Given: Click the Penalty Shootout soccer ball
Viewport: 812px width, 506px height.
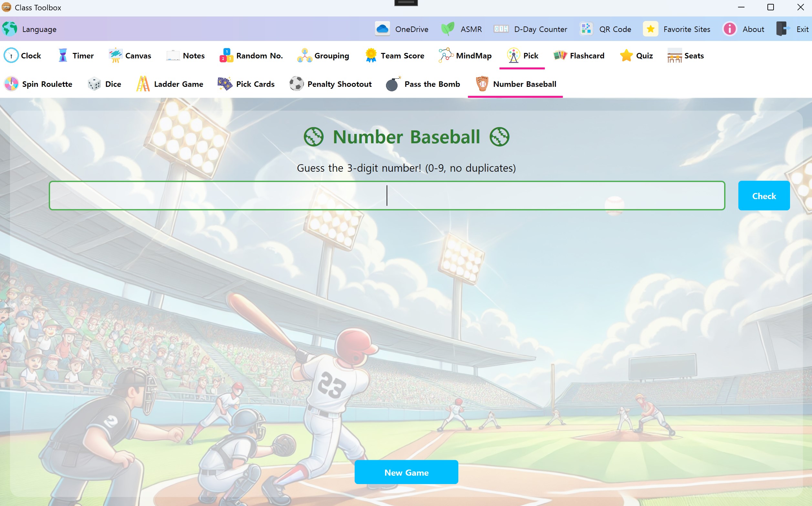Looking at the screenshot, I should pos(296,84).
